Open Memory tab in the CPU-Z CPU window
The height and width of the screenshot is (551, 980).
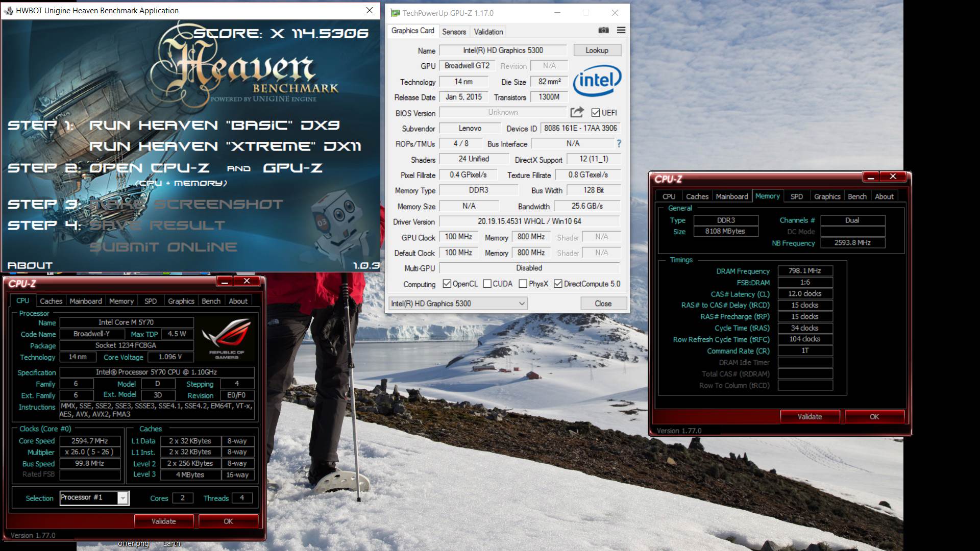coord(121,301)
